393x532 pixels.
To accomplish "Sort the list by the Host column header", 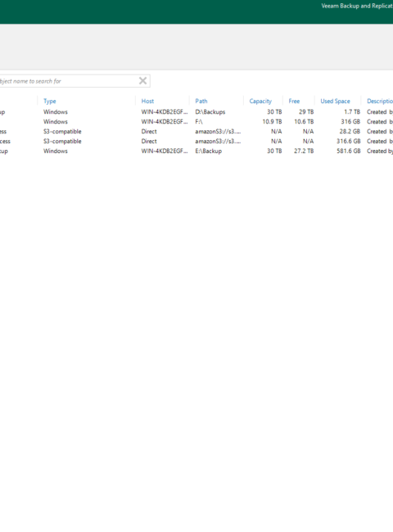I will pos(147,101).
